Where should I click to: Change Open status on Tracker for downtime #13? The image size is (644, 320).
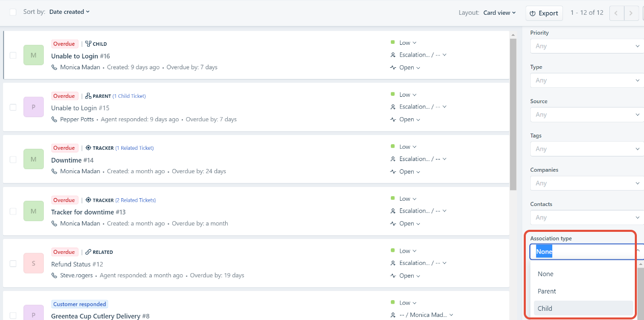point(410,223)
